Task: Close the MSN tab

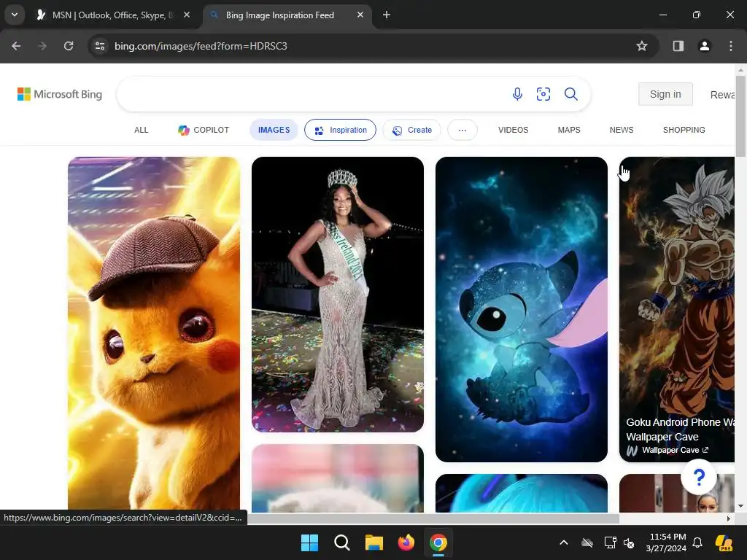Action: point(187,15)
